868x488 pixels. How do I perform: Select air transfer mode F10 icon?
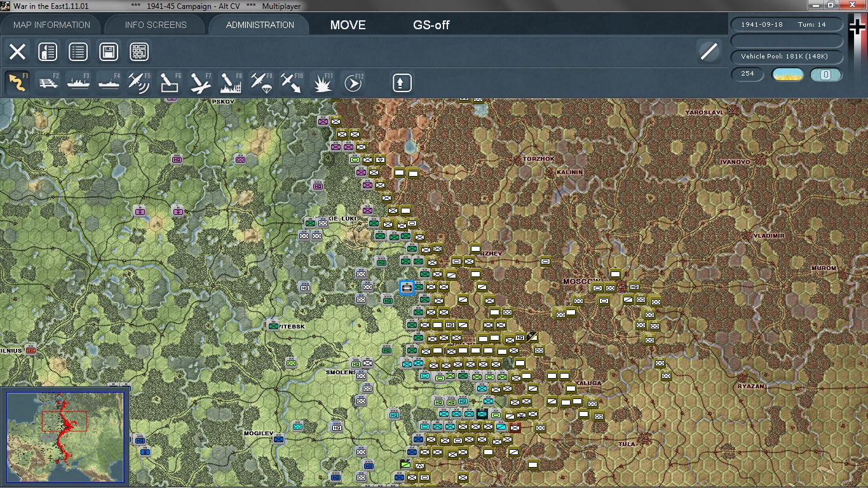(292, 83)
